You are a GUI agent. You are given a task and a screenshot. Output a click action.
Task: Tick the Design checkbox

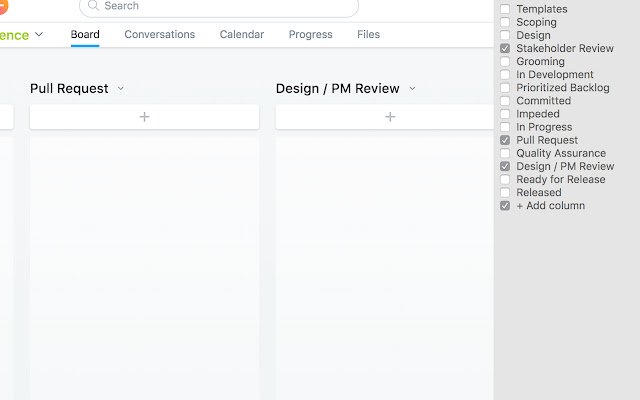click(x=505, y=35)
